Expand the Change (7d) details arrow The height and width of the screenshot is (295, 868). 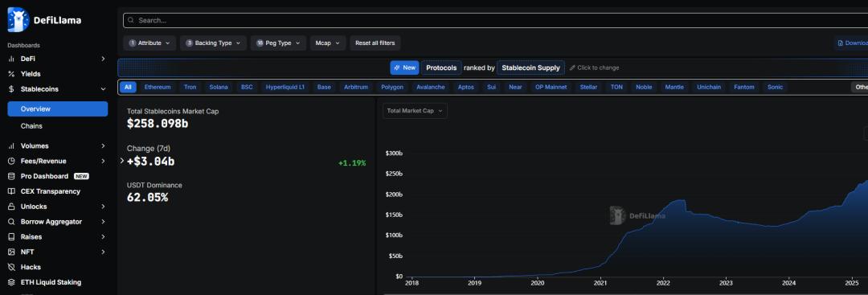[122, 161]
